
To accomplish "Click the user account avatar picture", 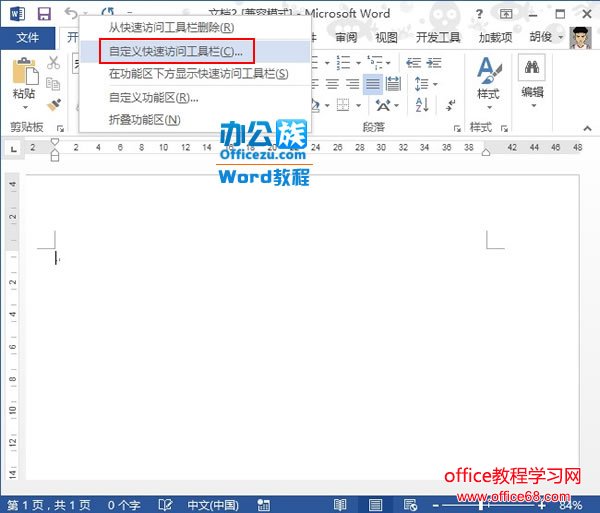I will point(580,37).
